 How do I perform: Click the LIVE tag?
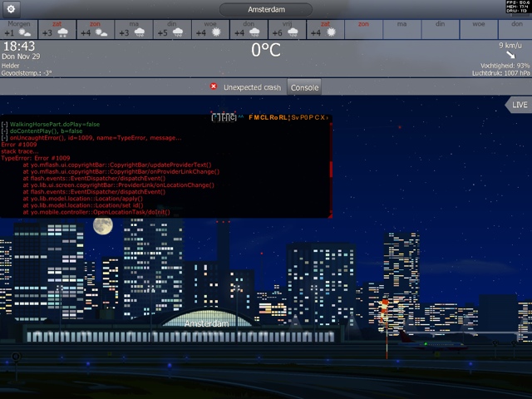point(519,105)
